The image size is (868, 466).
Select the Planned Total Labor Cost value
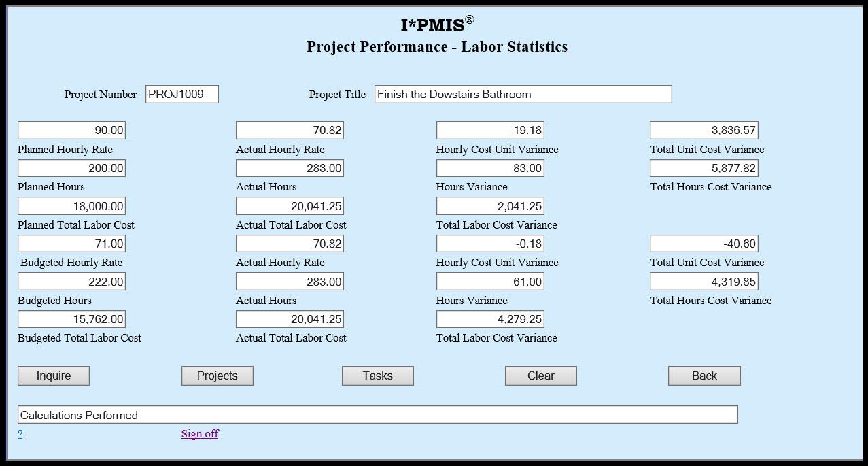point(71,205)
